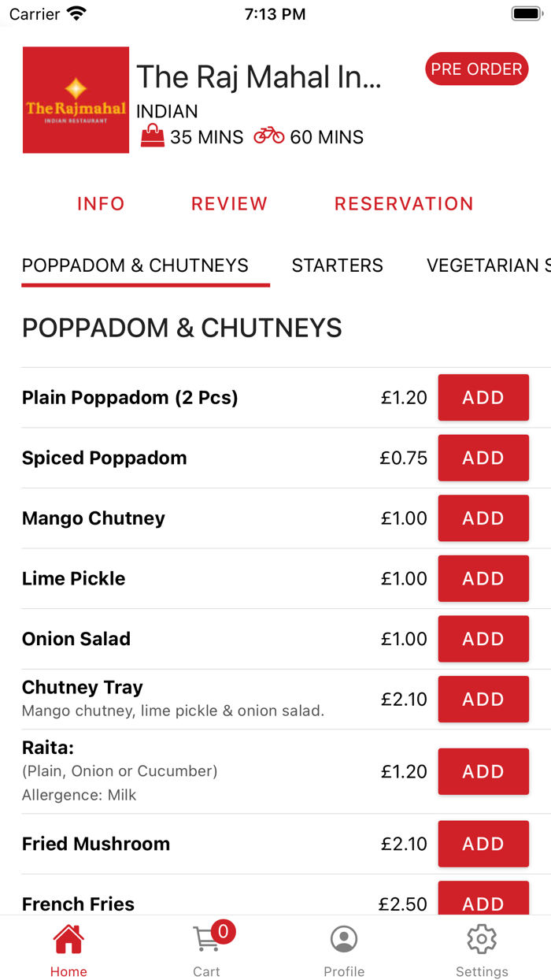
Task: Open the Profile person icon
Action: pos(344,940)
